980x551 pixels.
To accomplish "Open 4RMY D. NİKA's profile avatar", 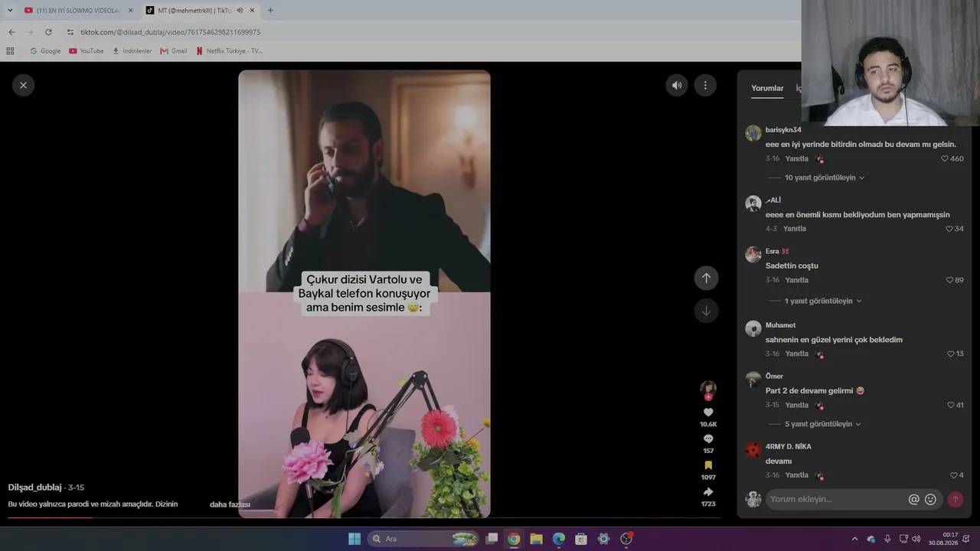I will point(753,450).
